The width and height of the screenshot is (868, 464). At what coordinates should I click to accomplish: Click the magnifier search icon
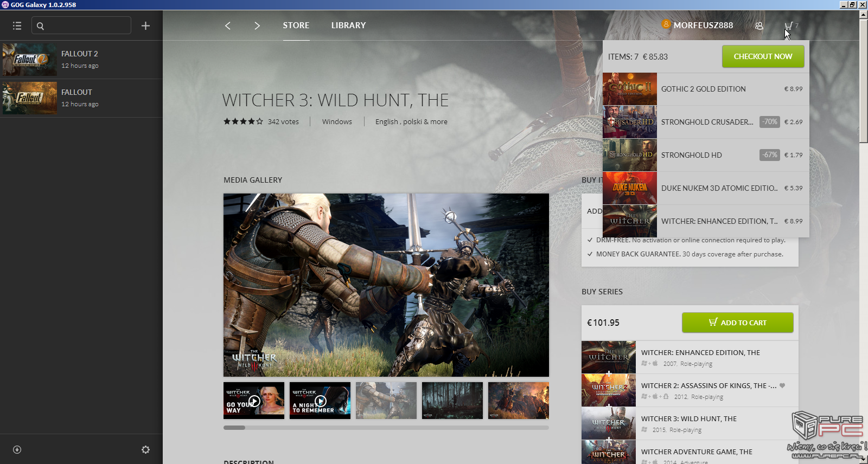tap(40, 25)
